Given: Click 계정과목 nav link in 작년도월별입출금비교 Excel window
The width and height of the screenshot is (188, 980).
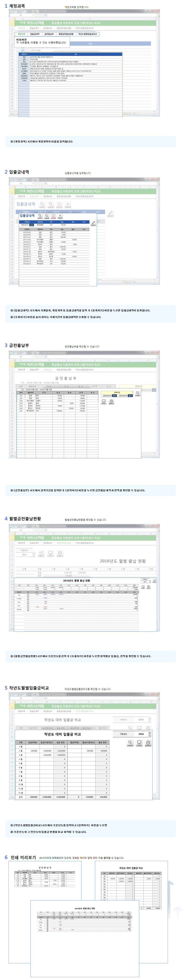Looking at the screenshot, I should coord(21,711).
